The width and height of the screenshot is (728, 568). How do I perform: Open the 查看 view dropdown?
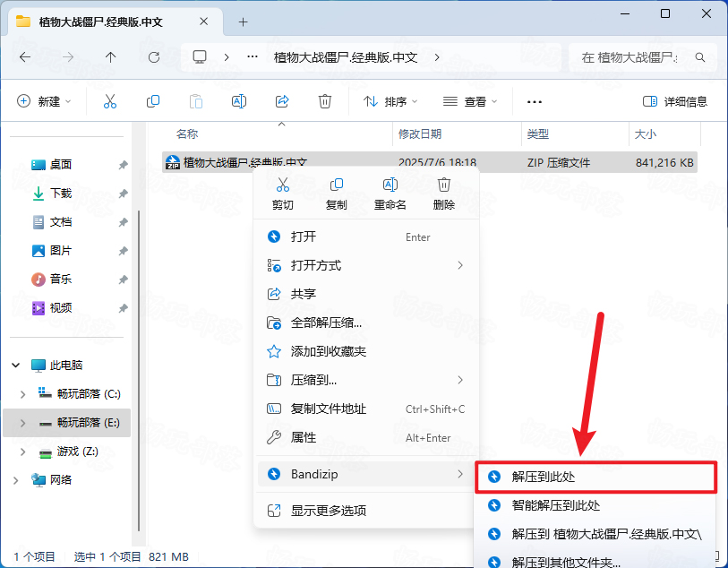470,101
